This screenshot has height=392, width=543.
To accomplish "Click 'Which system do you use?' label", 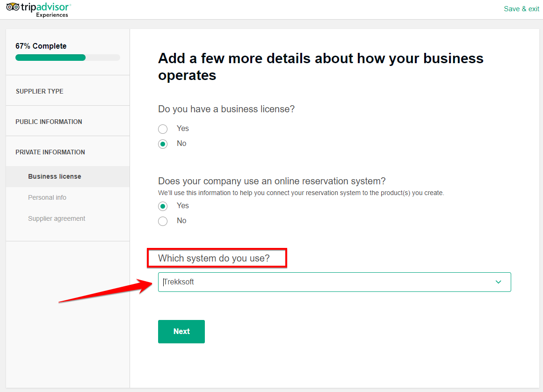I will pyautogui.click(x=214, y=258).
